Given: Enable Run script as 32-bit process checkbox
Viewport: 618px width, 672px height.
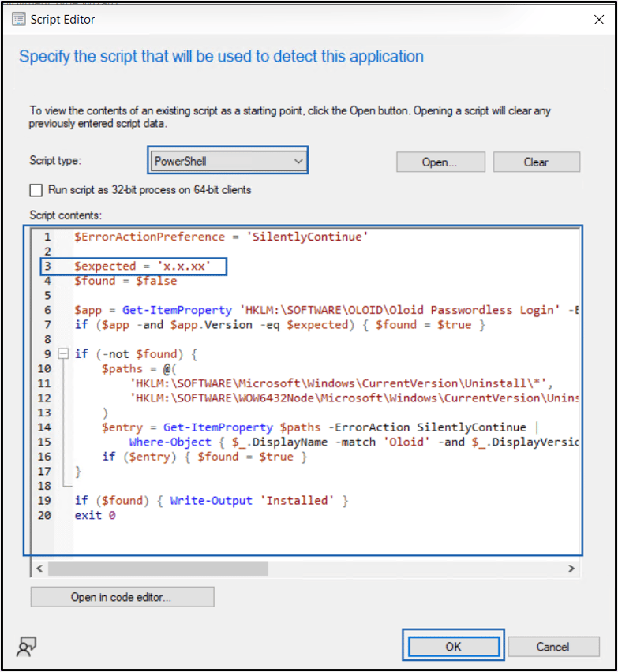Looking at the screenshot, I should pos(36,190).
